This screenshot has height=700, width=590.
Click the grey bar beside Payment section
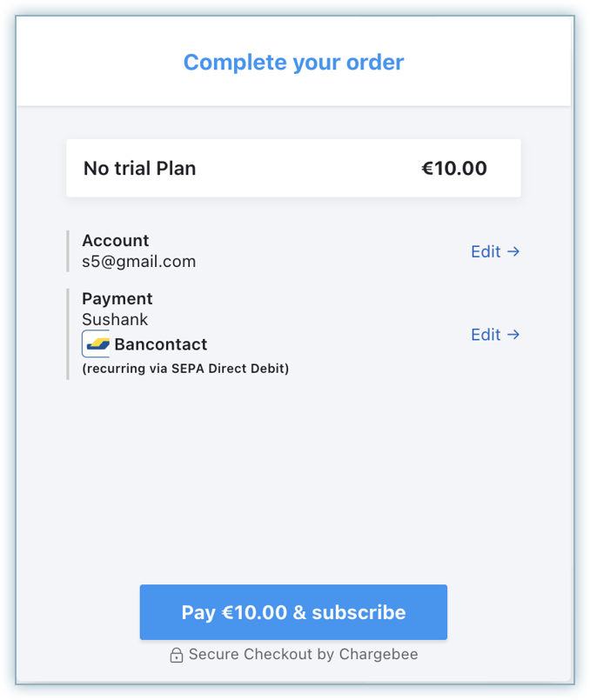68,334
